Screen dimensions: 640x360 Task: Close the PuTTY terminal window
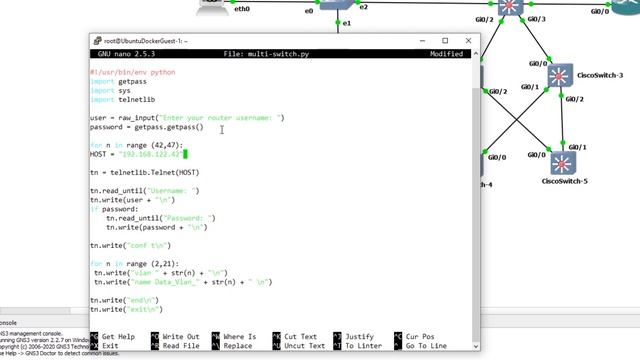pos(468,41)
